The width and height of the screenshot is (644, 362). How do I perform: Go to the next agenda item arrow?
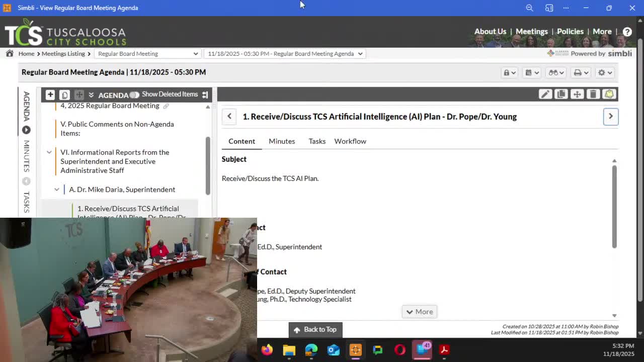coord(610,116)
